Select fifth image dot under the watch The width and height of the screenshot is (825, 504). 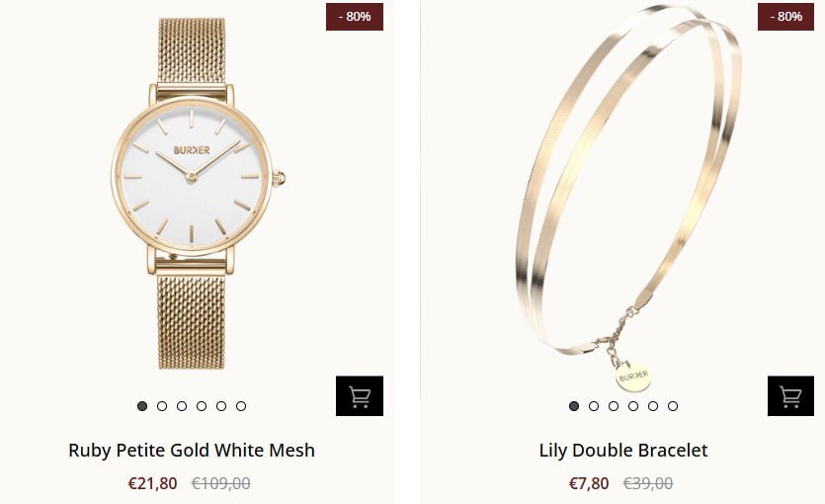(x=221, y=406)
